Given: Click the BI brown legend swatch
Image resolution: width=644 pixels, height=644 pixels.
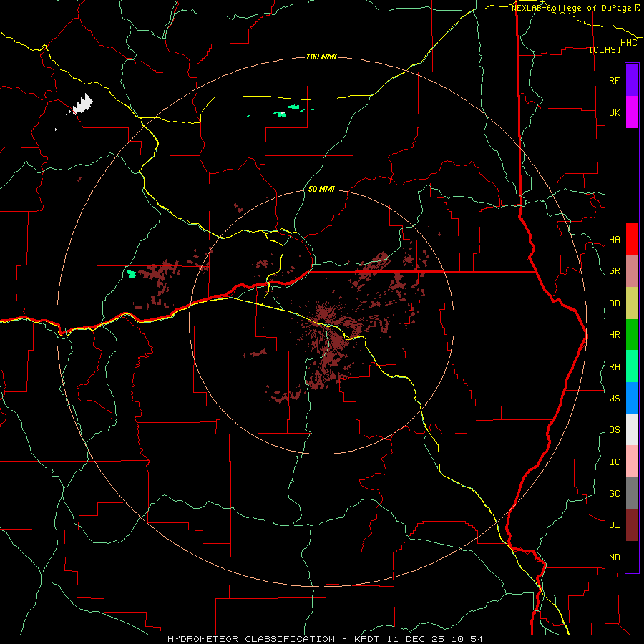Looking at the screenshot, I should tap(632, 525).
